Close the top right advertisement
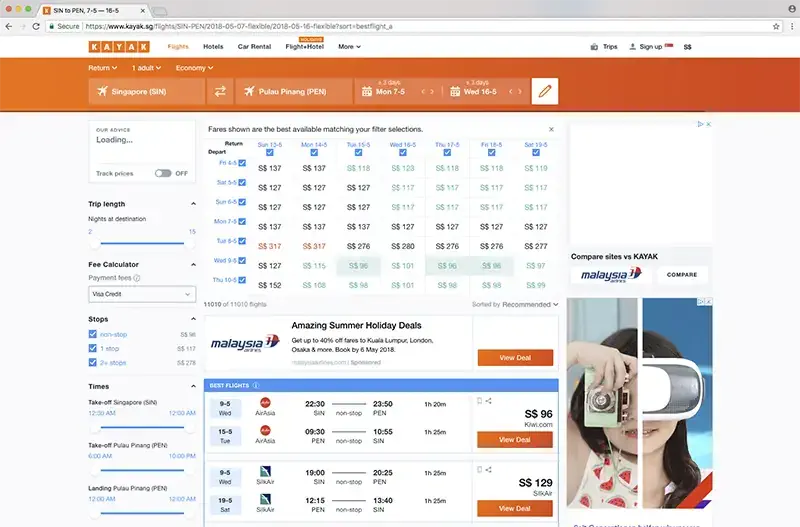 point(708,124)
